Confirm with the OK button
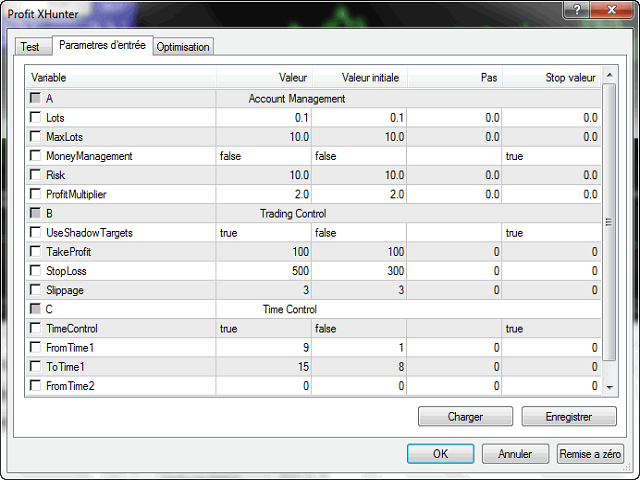 [440, 454]
